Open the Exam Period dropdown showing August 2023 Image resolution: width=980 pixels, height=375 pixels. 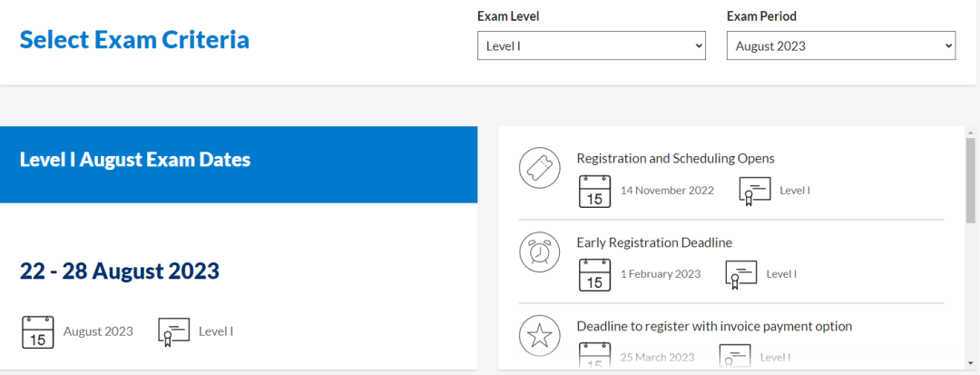tap(840, 45)
